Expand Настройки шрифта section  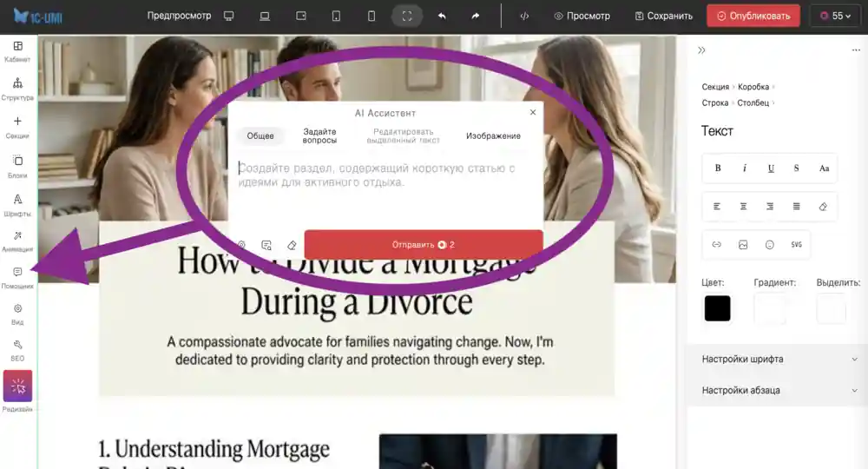point(777,360)
